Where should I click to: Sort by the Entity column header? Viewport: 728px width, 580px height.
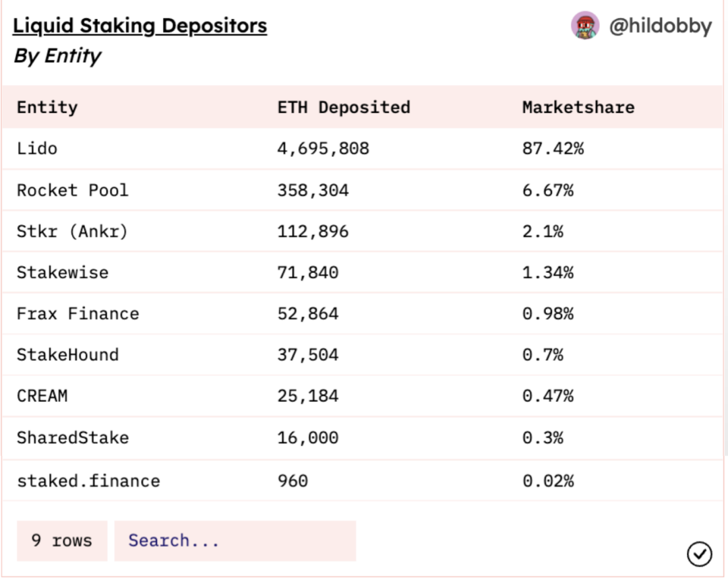47,107
